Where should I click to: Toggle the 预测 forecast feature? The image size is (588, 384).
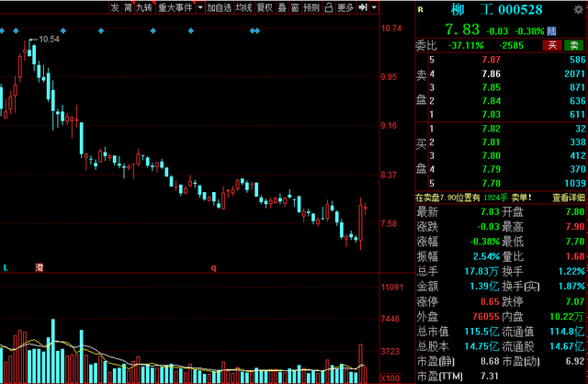[x=311, y=7]
